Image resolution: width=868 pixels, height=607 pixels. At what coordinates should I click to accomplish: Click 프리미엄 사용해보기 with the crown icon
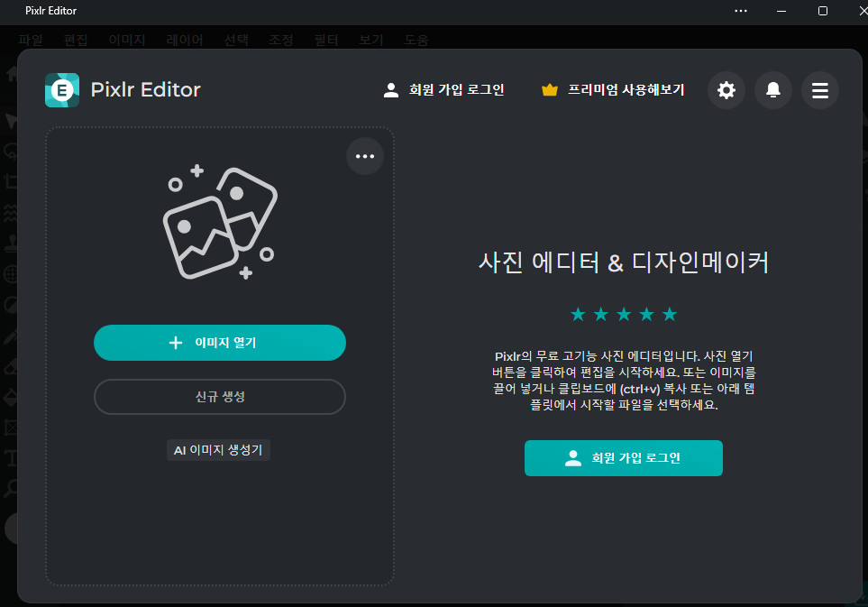613,89
